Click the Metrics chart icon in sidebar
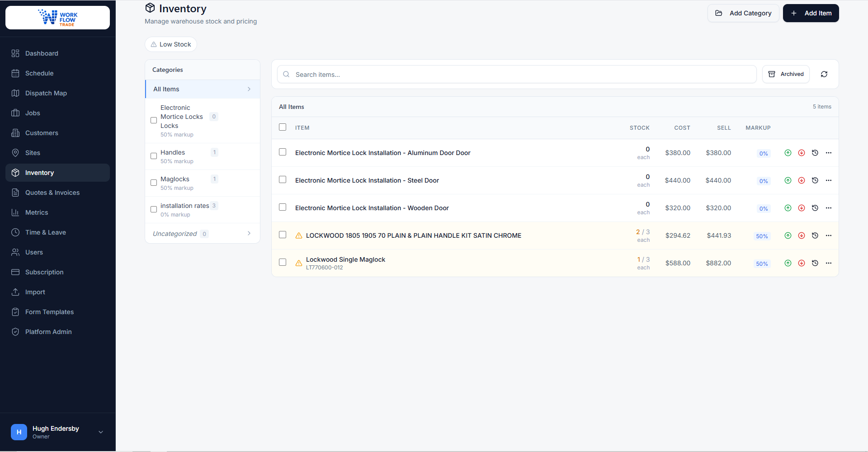Screen dimensions: 868x452 15,212
